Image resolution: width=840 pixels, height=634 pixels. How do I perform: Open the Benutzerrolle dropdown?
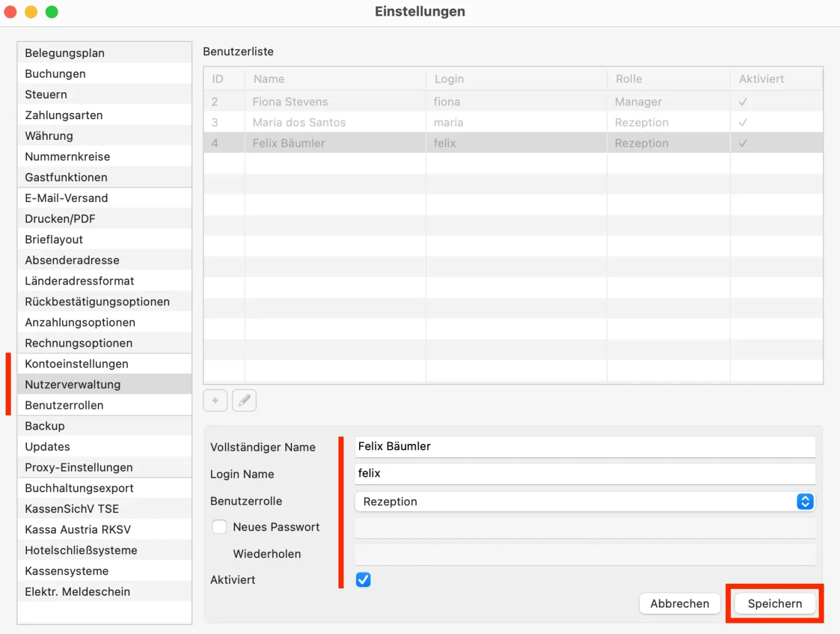click(x=585, y=501)
